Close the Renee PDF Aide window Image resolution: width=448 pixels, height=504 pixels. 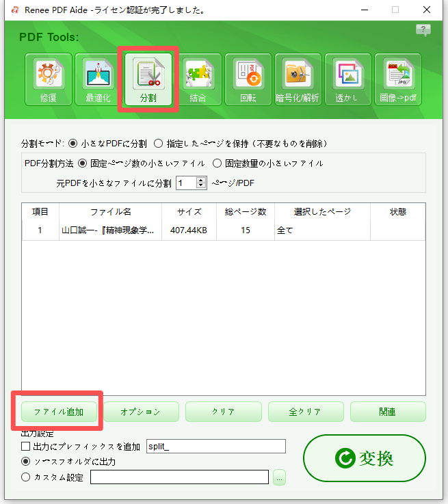pos(427,10)
